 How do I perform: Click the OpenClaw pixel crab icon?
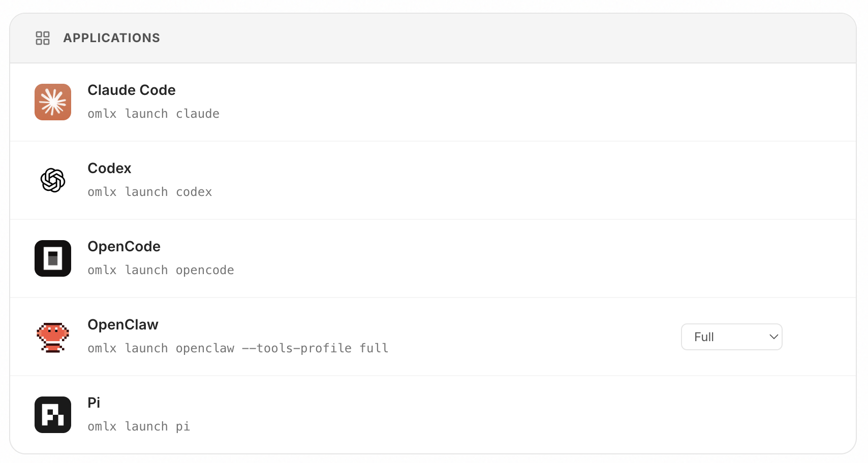53,337
